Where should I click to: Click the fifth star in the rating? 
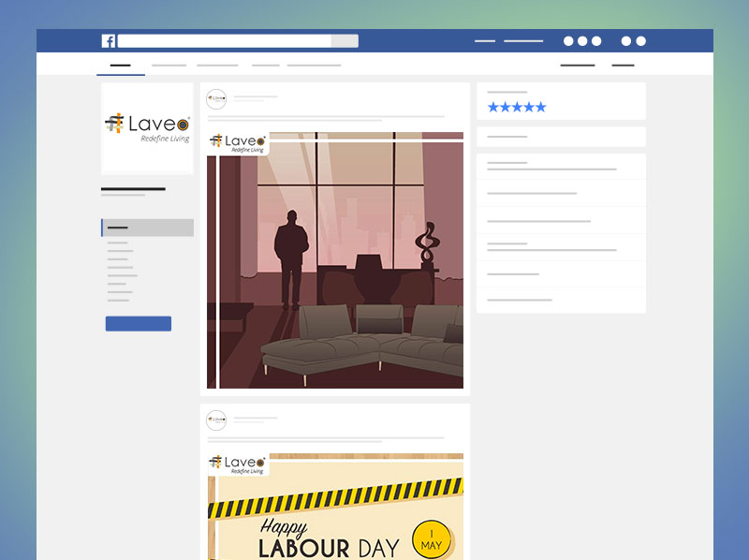(x=540, y=108)
